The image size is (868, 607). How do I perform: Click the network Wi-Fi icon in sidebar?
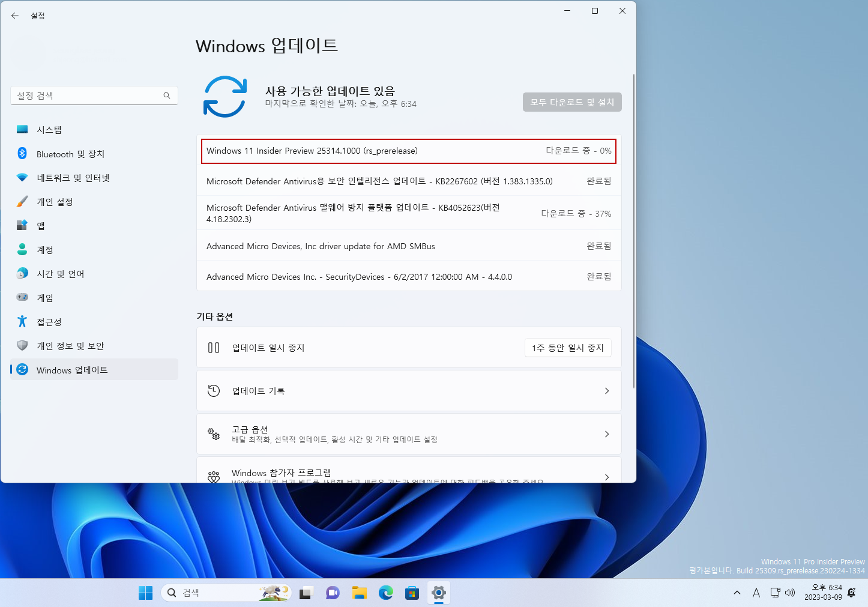[22, 178]
